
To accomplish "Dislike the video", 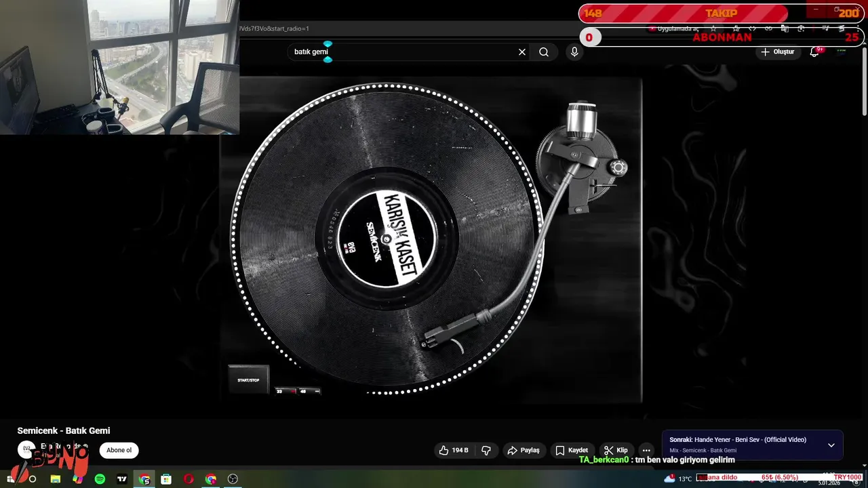I will click(486, 450).
